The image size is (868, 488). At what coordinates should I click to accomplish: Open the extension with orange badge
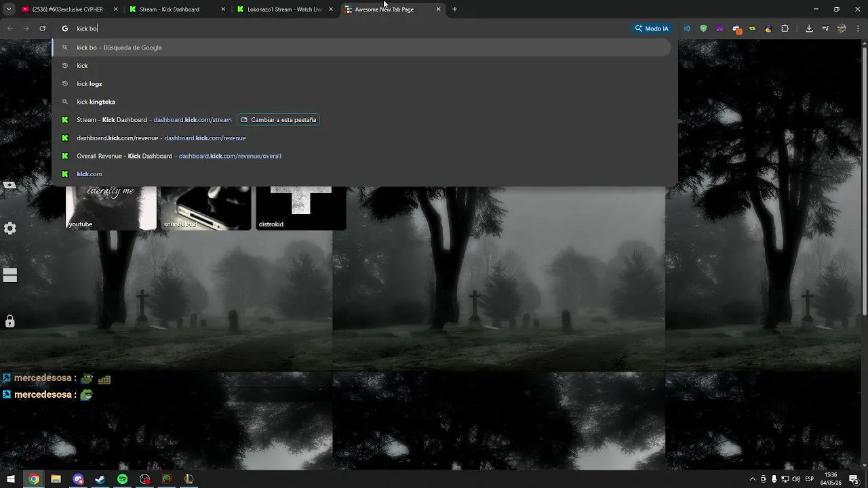(x=736, y=29)
